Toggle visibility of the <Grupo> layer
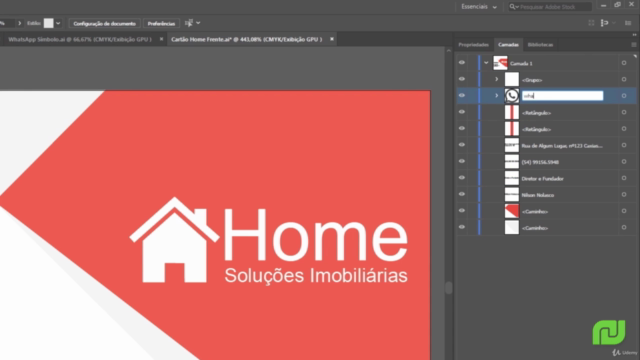 coord(462,79)
